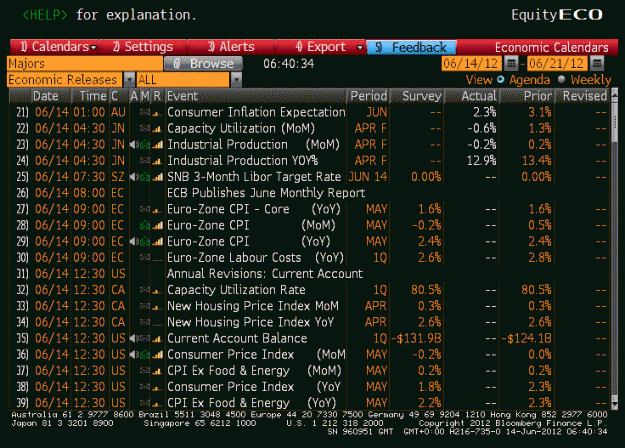625x448 pixels.
Task: Expand the Economic Releases dropdown arrow
Action: pyautogui.click(x=129, y=80)
